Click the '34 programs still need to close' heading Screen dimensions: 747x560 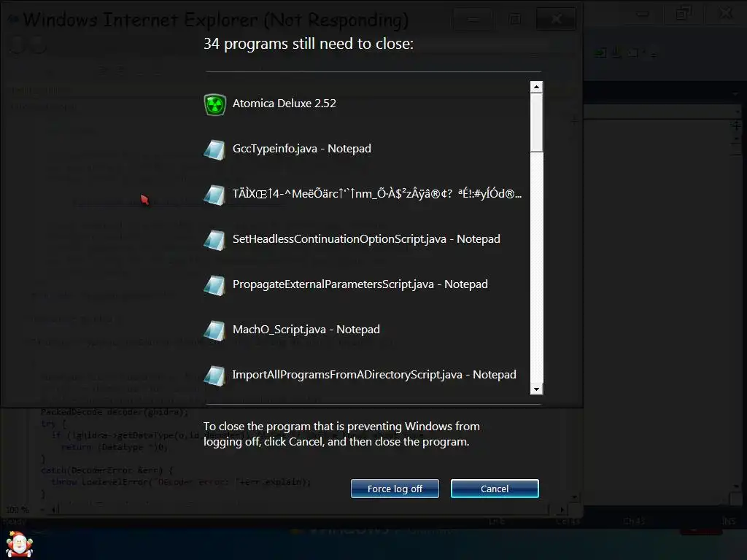point(309,44)
